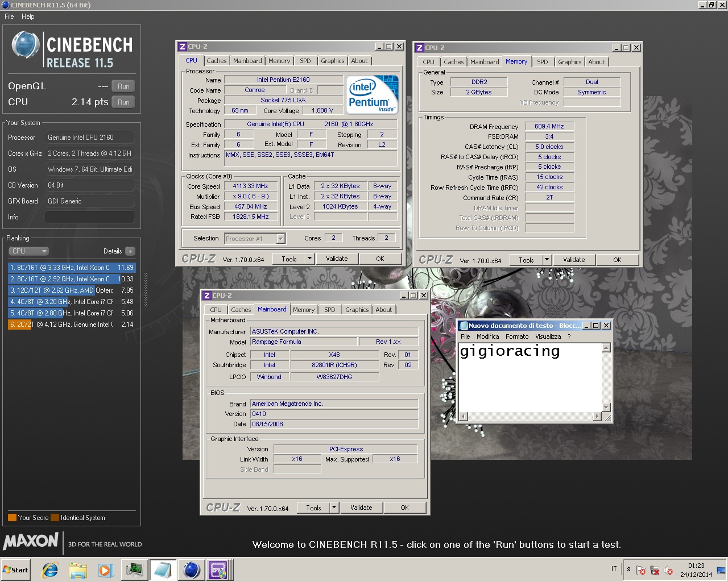The image size is (728, 582).
Task: Click the DRAM Frequency value 609.4 MHz
Action: tap(549, 126)
